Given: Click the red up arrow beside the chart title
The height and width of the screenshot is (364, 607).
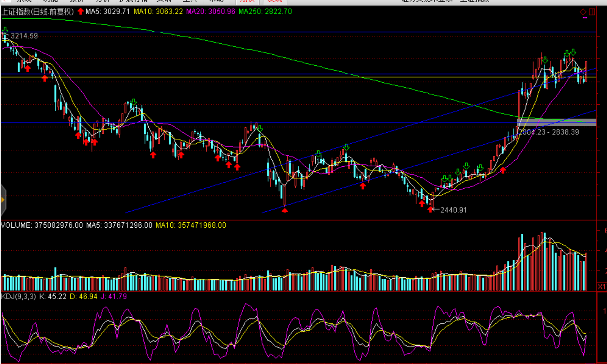Looking at the screenshot, I should pos(80,11).
